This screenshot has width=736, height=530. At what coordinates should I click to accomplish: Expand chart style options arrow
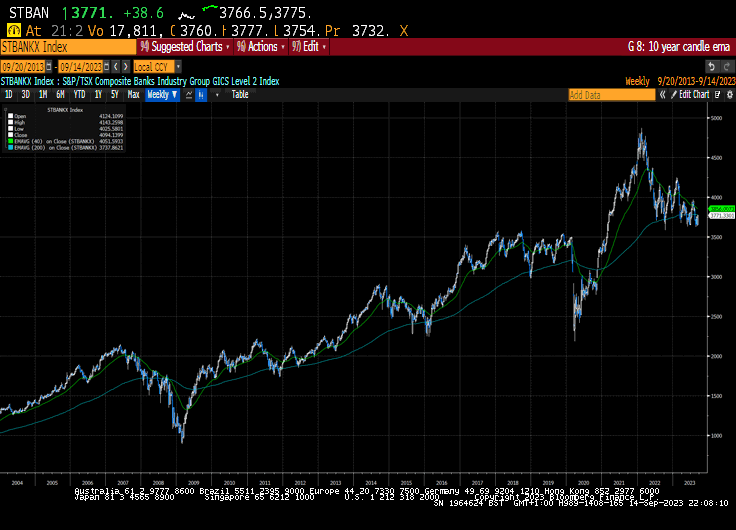pos(217,95)
